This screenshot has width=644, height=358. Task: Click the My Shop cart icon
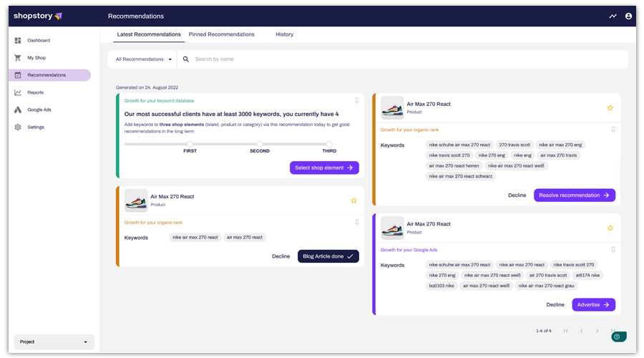coord(18,57)
